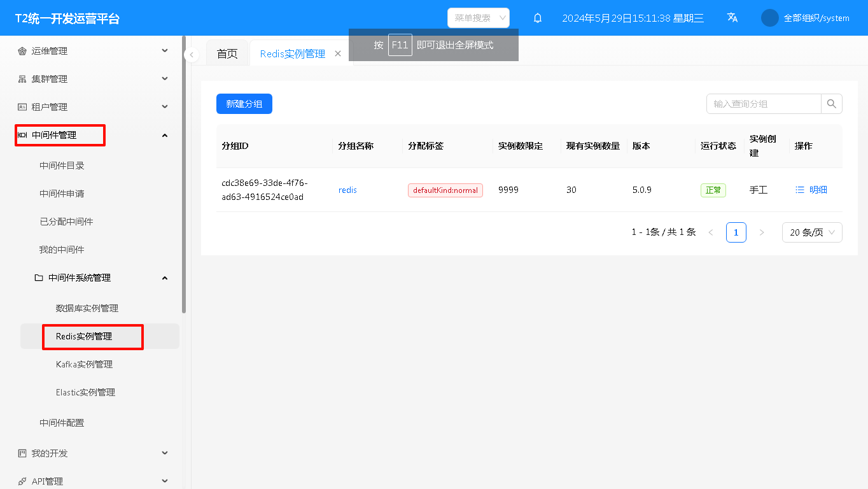Expand the API管理 chevron
The image size is (868, 489).
(165, 481)
